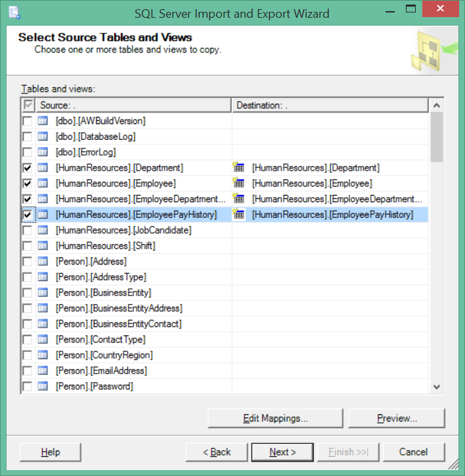Select the [Person].[ContactType] row text
Screen dimensions: 465x476
[100, 339]
